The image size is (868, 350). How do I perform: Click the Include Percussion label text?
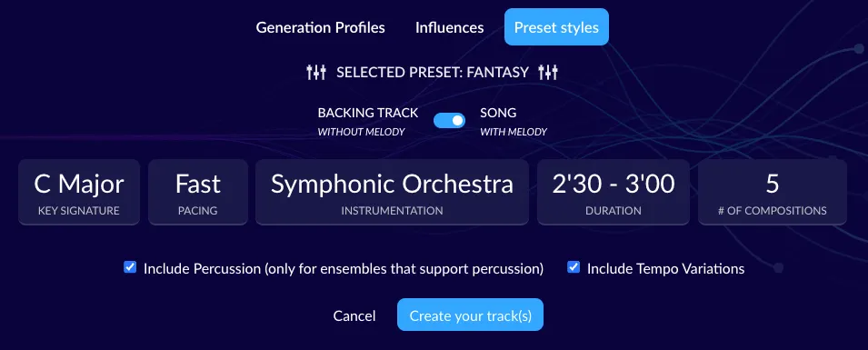(344, 268)
